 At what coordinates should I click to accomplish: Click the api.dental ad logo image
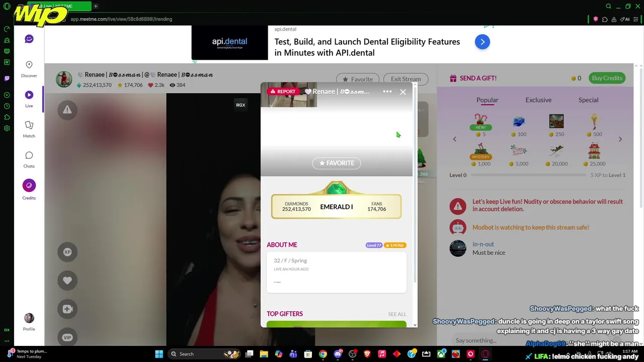click(x=229, y=43)
